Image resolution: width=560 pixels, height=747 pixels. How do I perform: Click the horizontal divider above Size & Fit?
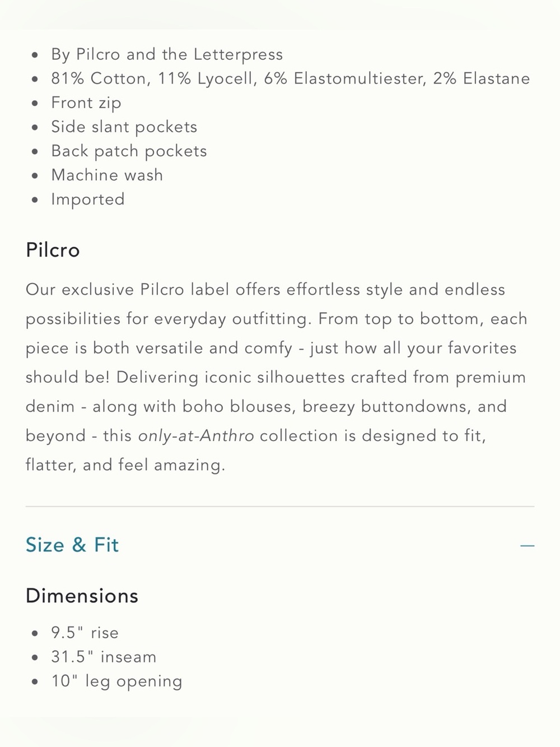(280, 507)
